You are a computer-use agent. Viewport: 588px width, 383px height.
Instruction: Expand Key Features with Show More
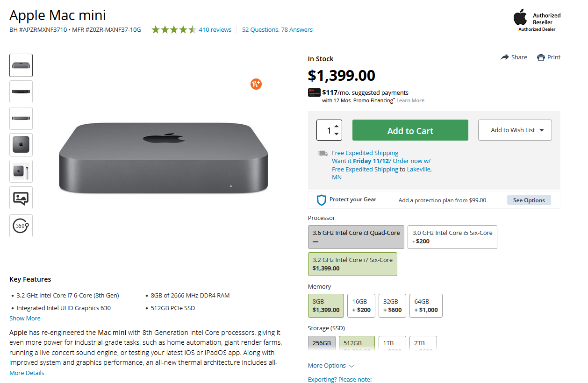coord(25,318)
